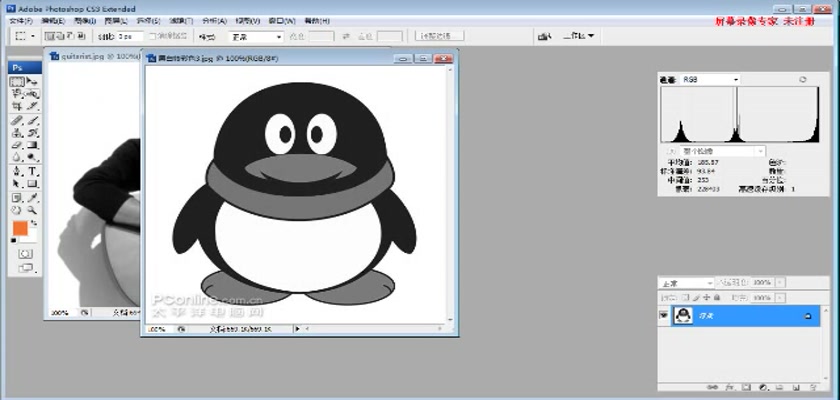
Task: Open the Image menu
Action: tap(85, 21)
